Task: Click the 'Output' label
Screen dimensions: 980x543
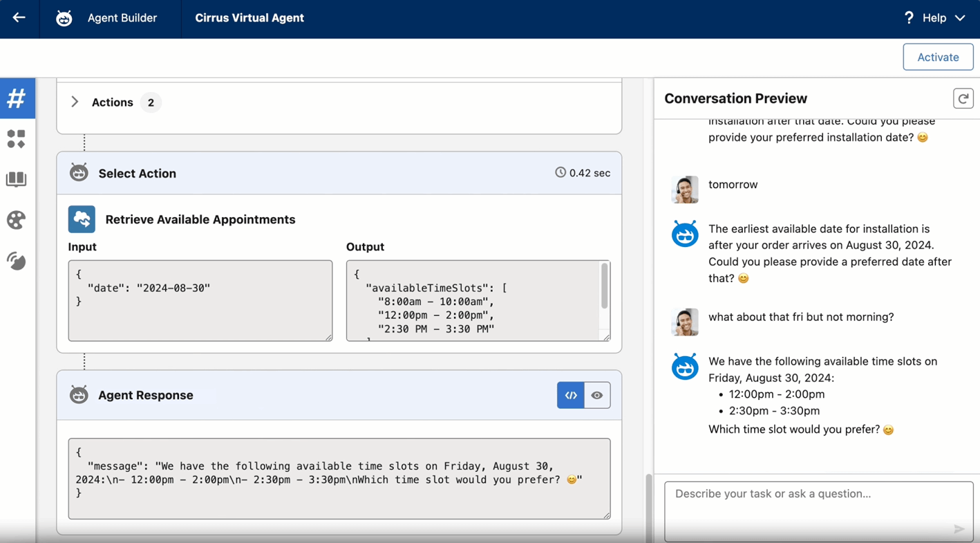Action: pyautogui.click(x=365, y=247)
